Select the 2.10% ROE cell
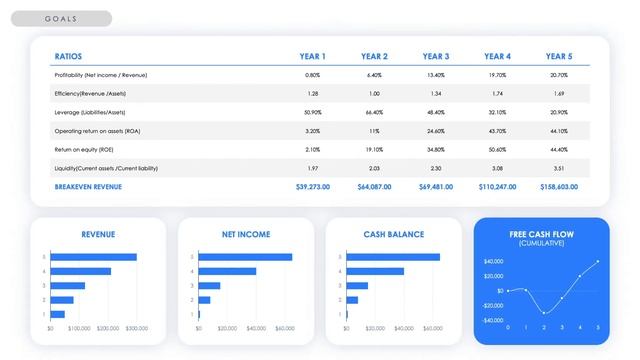The height and width of the screenshot is (360, 640). click(313, 149)
